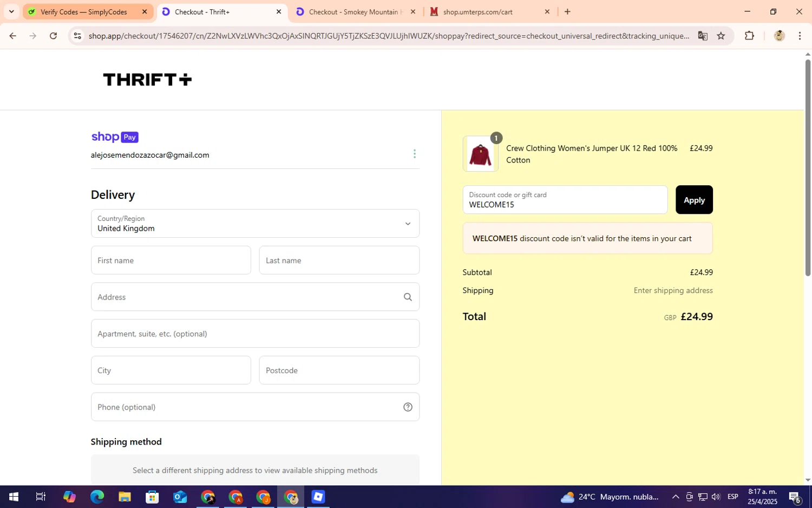Open a new browser tab

[567, 11]
